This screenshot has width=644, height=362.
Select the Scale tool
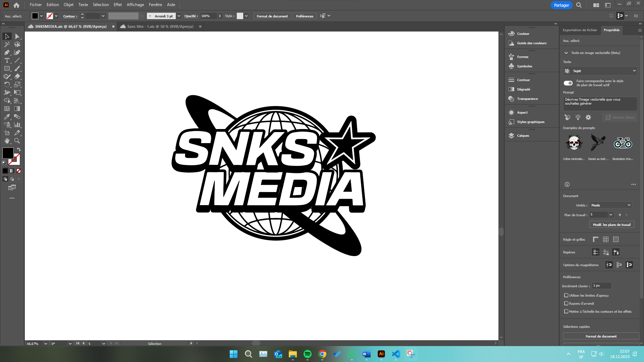point(17,84)
